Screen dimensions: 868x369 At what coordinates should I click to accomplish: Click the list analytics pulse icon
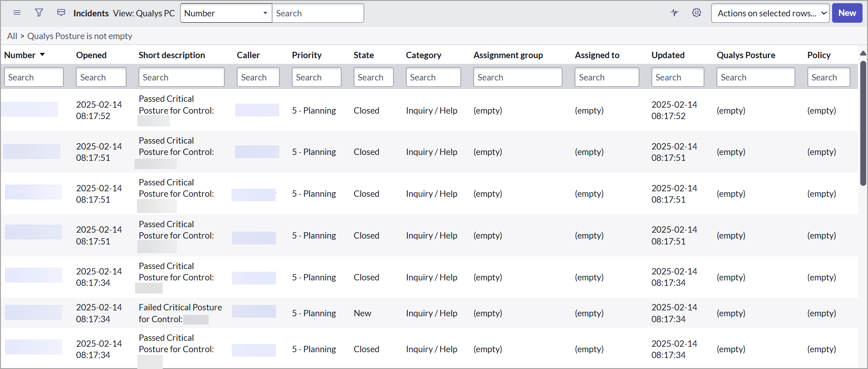pos(674,13)
